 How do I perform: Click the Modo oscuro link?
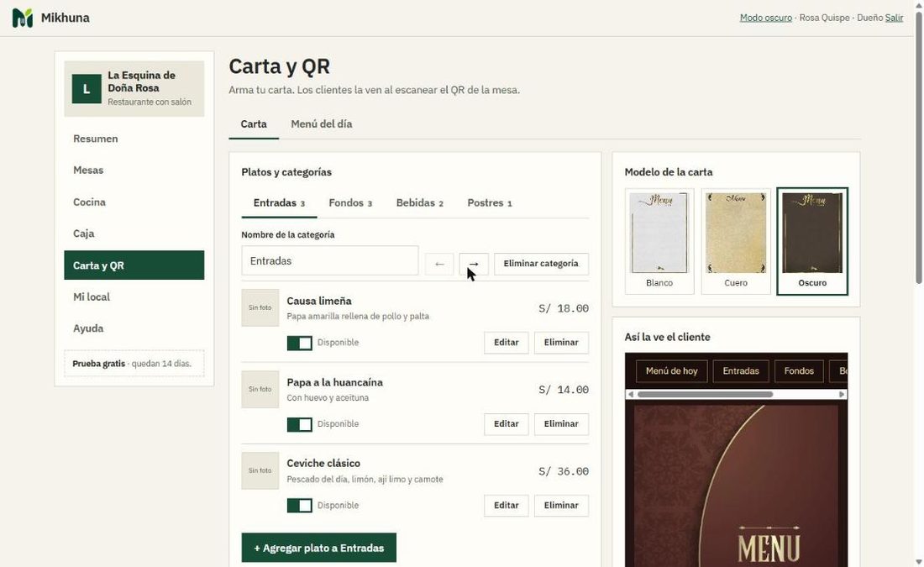pyautogui.click(x=765, y=18)
